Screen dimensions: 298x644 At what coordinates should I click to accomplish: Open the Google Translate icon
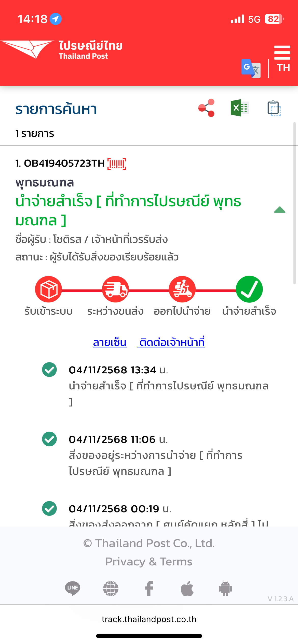pyautogui.click(x=251, y=68)
